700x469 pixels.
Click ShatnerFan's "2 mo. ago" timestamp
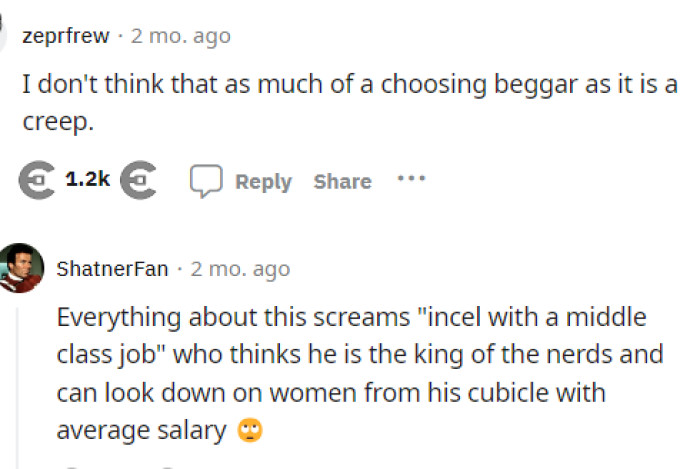point(240,268)
